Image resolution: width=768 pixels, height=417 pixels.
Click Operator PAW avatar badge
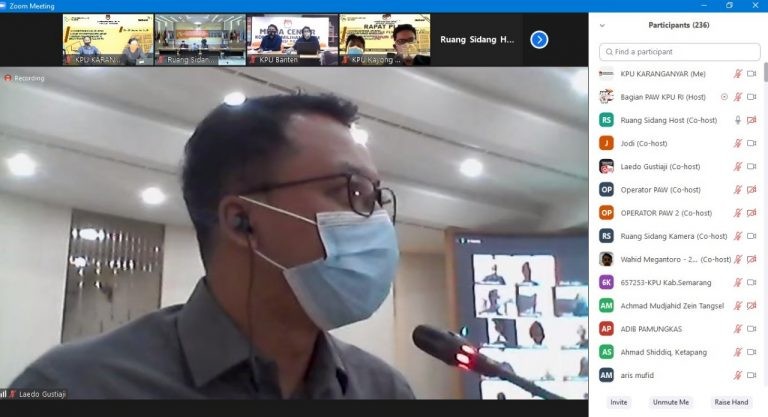(x=606, y=189)
